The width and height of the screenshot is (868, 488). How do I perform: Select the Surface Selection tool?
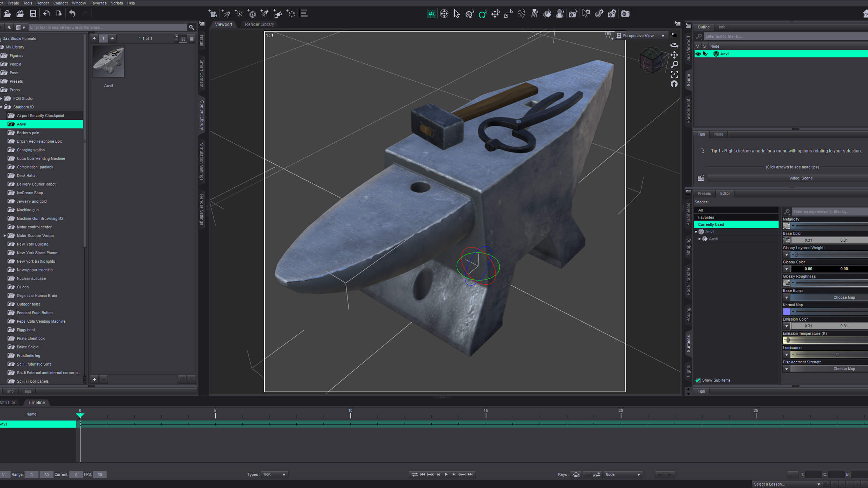547,14
